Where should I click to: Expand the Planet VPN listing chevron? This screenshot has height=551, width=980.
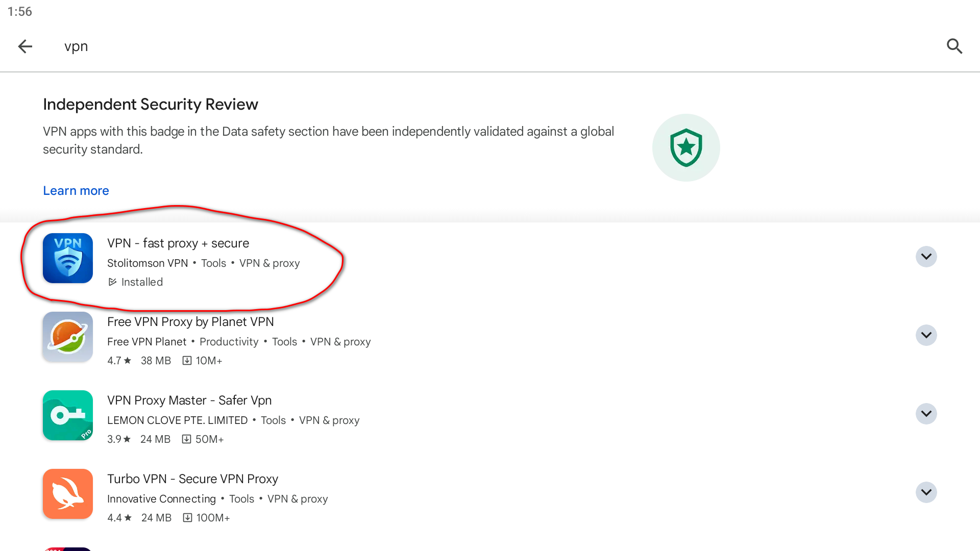tap(926, 335)
